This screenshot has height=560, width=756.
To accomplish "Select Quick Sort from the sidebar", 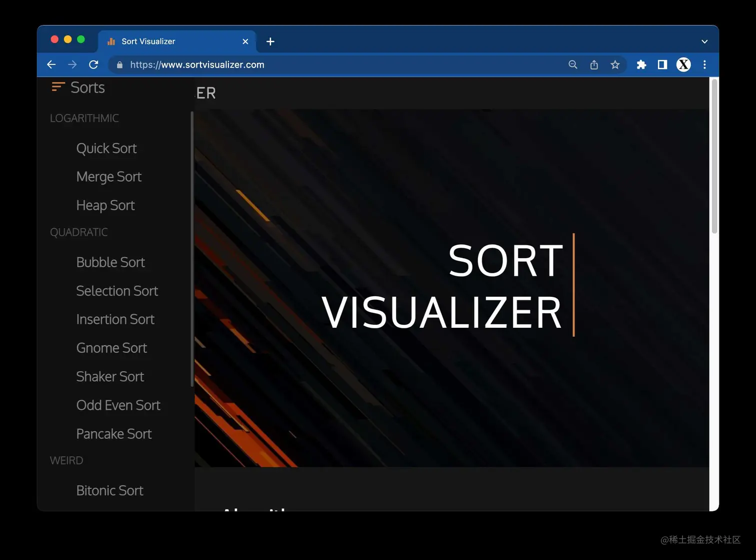I will pos(106,148).
